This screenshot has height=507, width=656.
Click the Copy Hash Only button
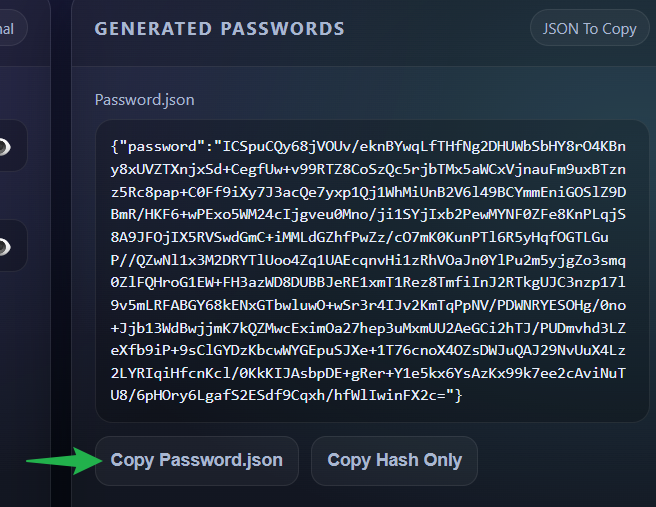[x=394, y=461]
